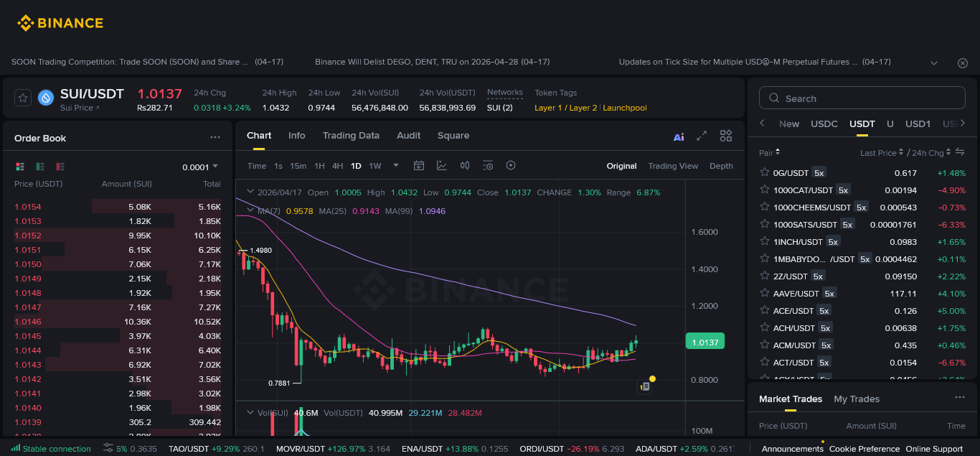Favorite the 1000CAT/USDT pair star

764,190
